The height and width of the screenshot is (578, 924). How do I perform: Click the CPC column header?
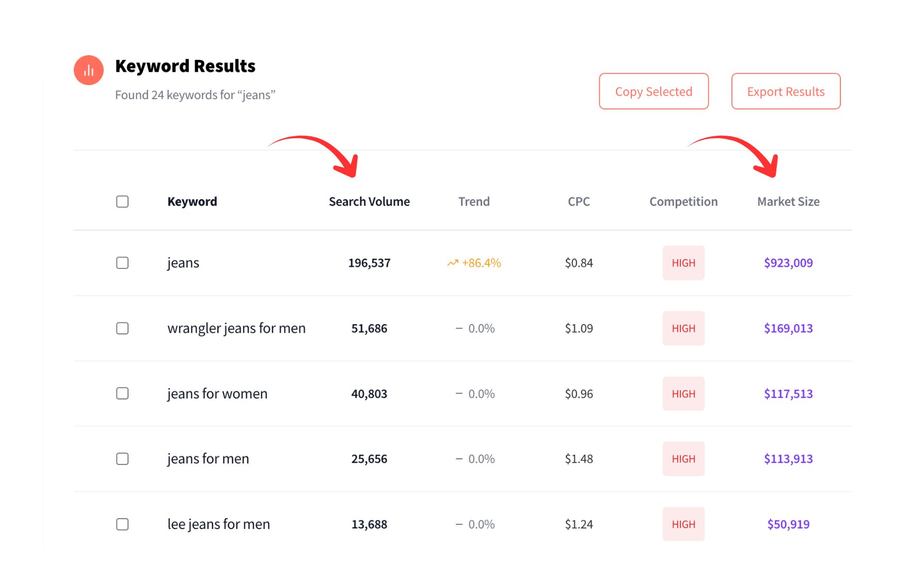pos(579,202)
